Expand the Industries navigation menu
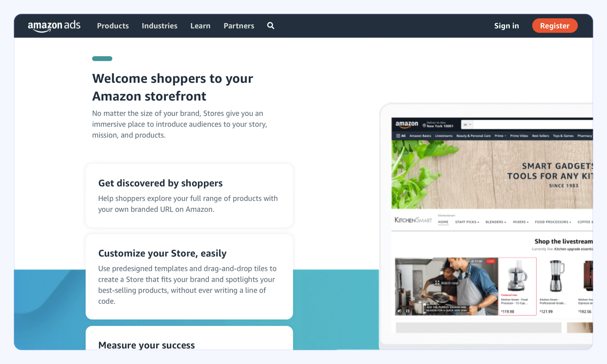The image size is (607, 364). (160, 25)
